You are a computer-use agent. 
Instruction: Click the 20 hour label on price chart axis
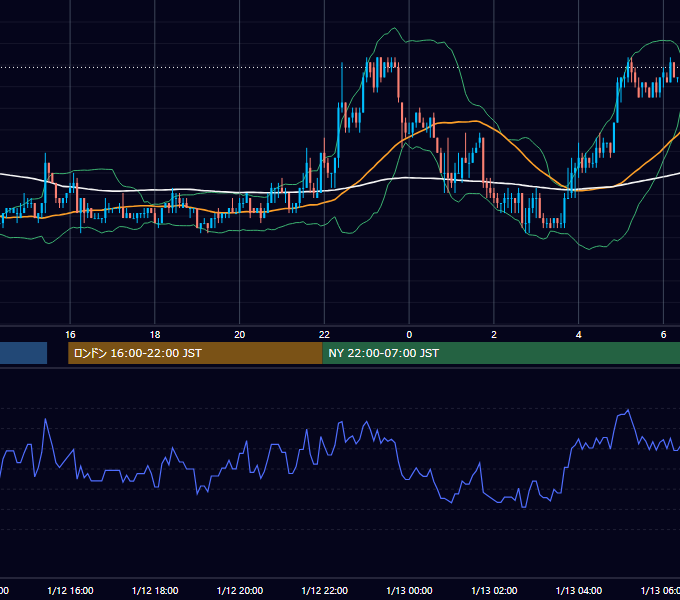coord(239,335)
